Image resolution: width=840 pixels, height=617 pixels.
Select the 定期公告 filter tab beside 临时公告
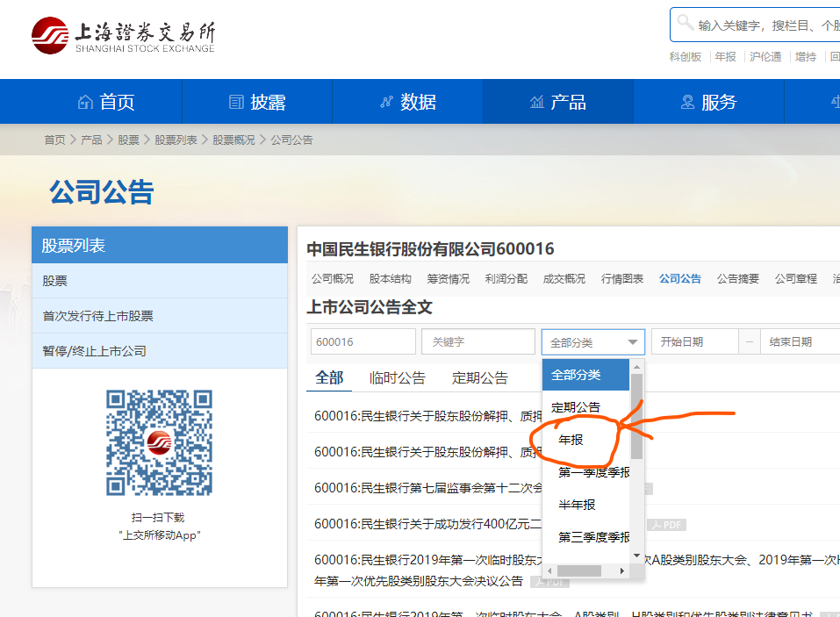click(x=479, y=377)
